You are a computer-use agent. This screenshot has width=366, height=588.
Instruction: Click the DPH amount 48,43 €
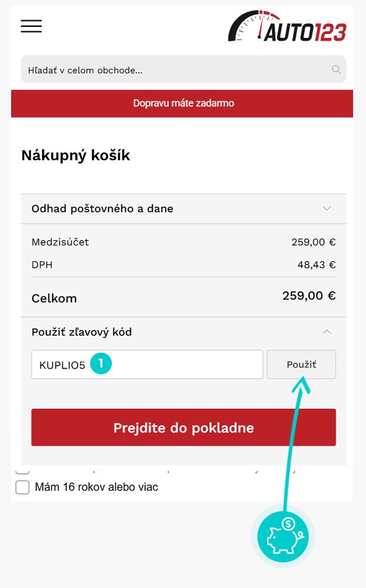coord(316,265)
